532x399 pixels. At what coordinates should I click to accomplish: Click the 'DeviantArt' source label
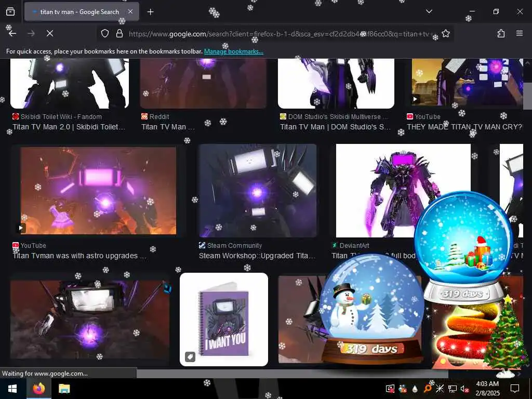pos(354,246)
